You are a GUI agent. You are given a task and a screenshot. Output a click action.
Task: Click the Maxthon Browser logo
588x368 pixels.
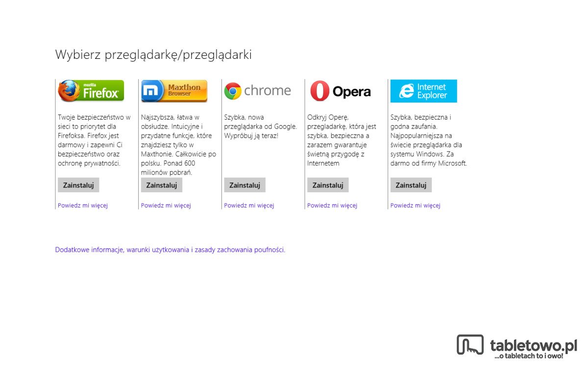[x=174, y=91]
